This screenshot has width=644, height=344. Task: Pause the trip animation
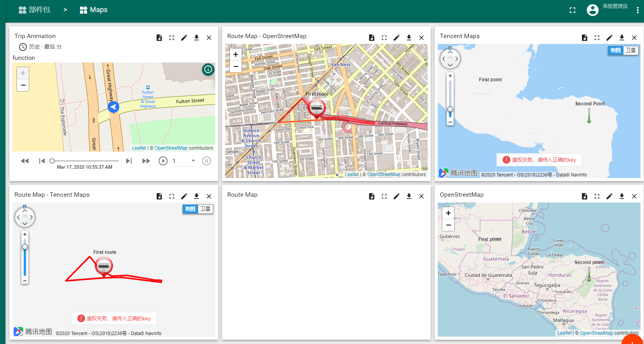[207, 161]
